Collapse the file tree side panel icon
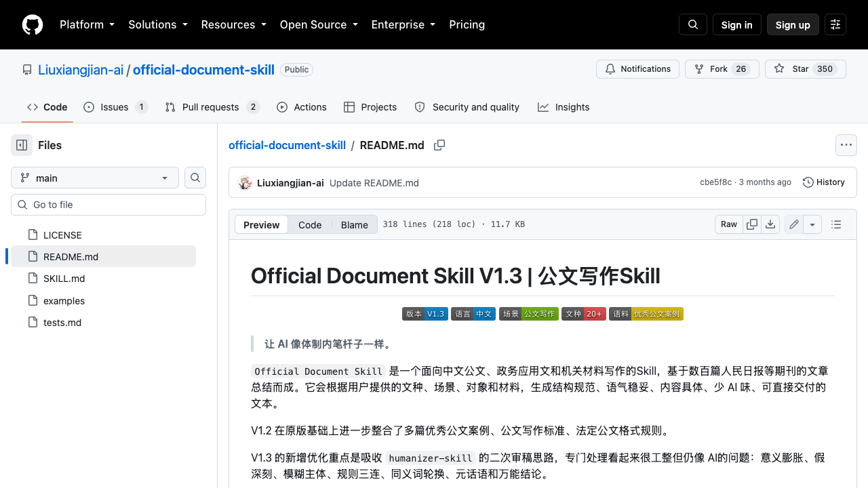 22,145
